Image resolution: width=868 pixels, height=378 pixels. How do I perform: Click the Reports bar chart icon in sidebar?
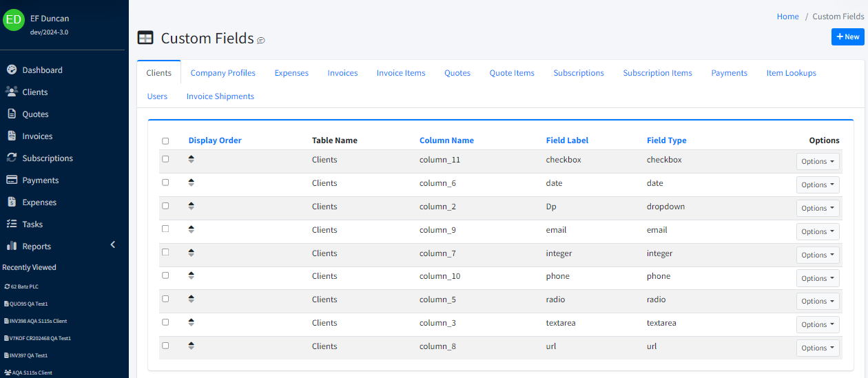coord(11,246)
